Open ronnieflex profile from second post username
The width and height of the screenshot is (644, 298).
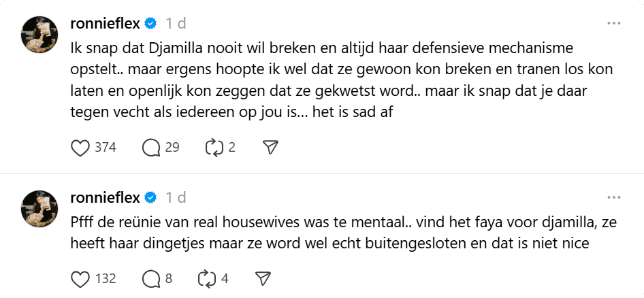105,198
